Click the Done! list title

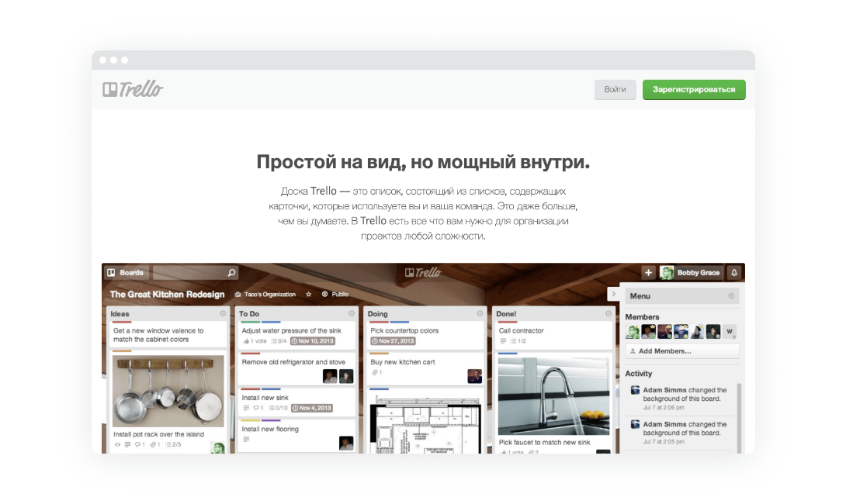pos(506,314)
